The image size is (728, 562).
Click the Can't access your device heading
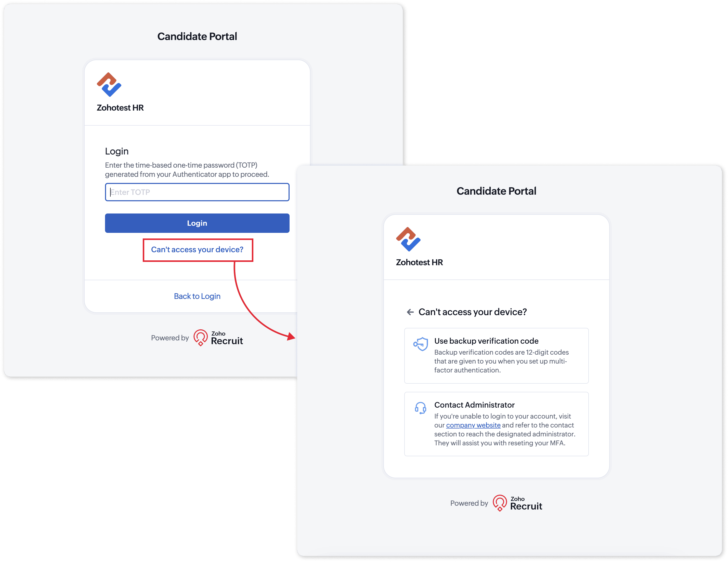pos(472,312)
